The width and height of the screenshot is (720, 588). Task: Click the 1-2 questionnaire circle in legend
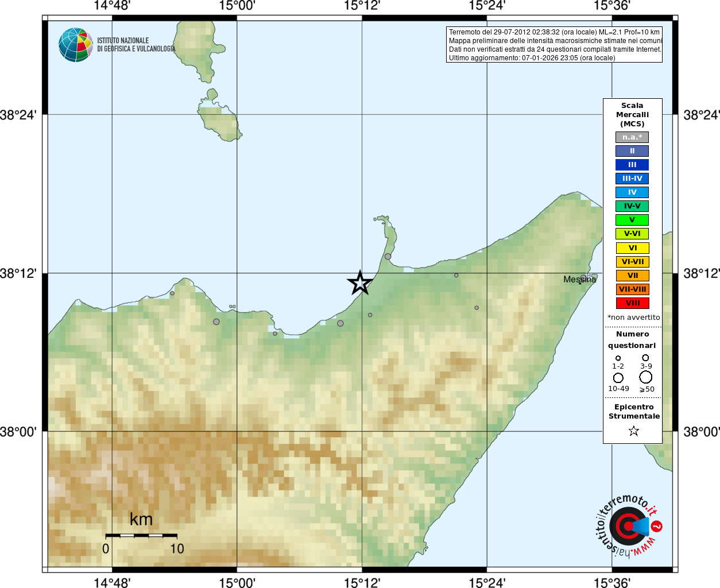pyautogui.click(x=618, y=358)
